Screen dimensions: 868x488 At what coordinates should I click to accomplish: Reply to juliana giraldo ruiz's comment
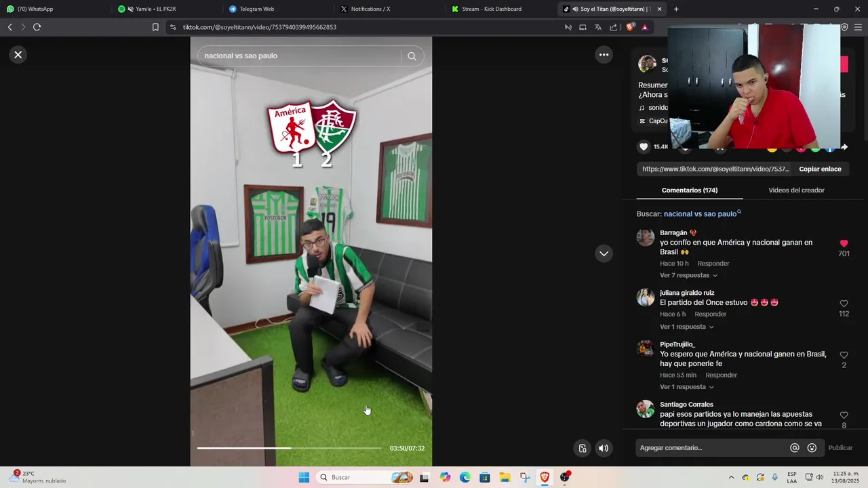click(x=710, y=314)
